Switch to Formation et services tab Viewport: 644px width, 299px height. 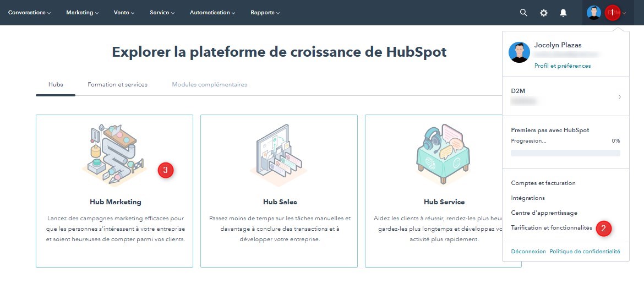coord(117,85)
